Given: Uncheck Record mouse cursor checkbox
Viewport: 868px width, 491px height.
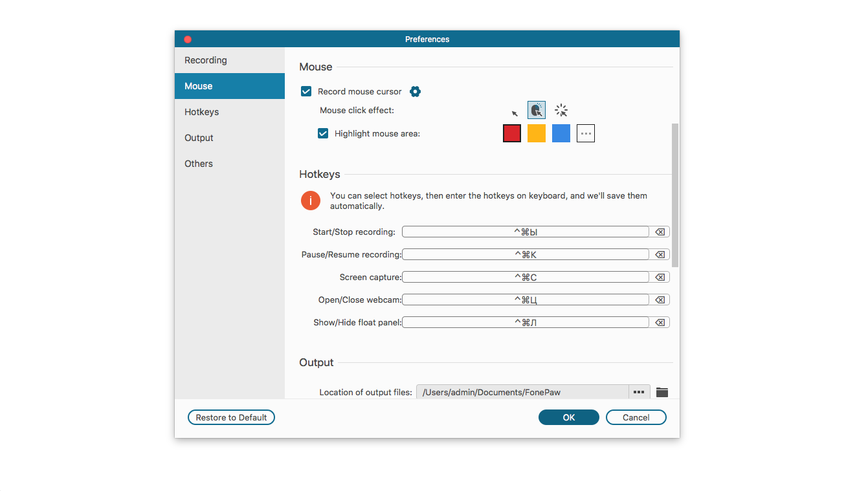Looking at the screenshot, I should tap(306, 92).
